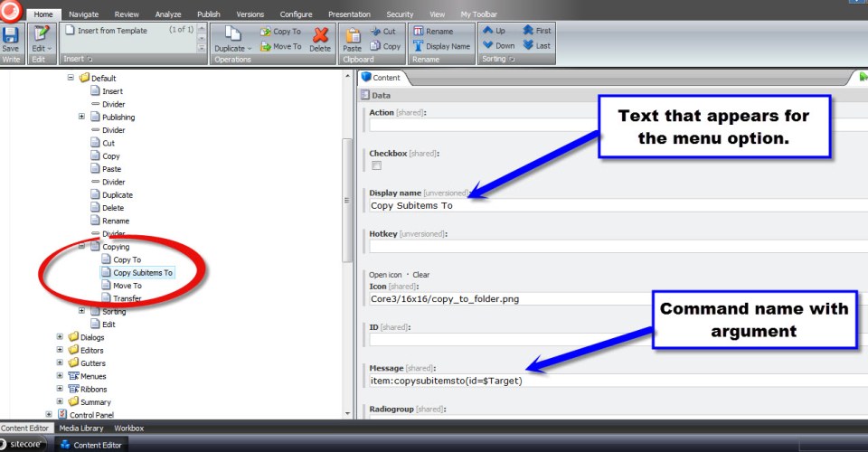Open the Configure ribbon tab
Image resolution: width=868 pixels, height=452 pixels.
tap(297, 14)
